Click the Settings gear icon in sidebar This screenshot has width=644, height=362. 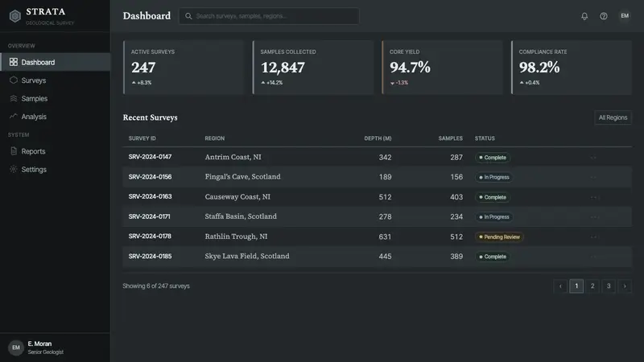[14, 169]
